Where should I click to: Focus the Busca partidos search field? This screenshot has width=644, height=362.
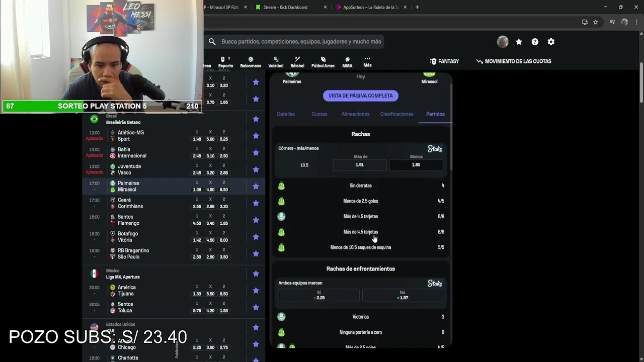tap(301, 42)
